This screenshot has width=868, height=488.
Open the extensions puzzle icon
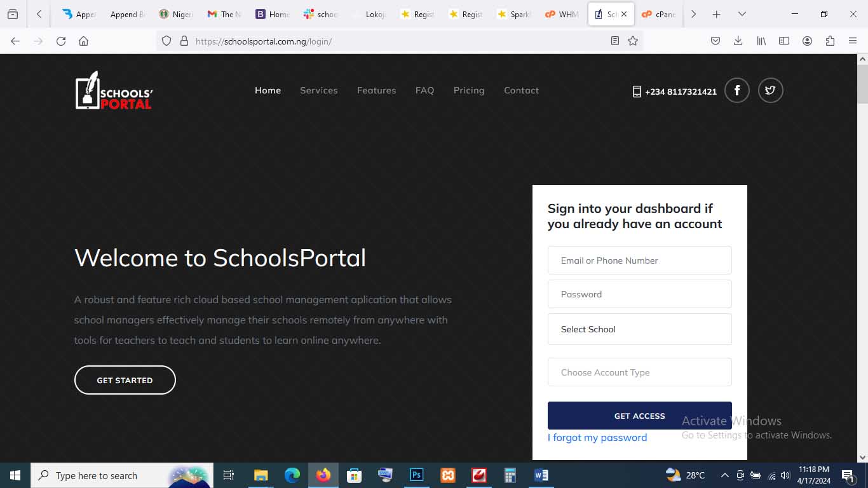click(830, 41)
